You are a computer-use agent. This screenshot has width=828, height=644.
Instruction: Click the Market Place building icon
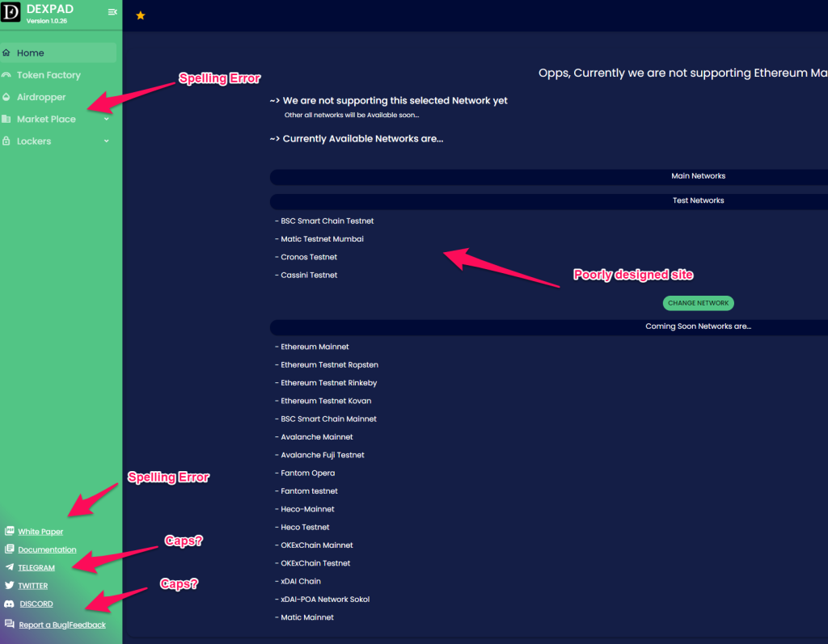coord(6,120)
